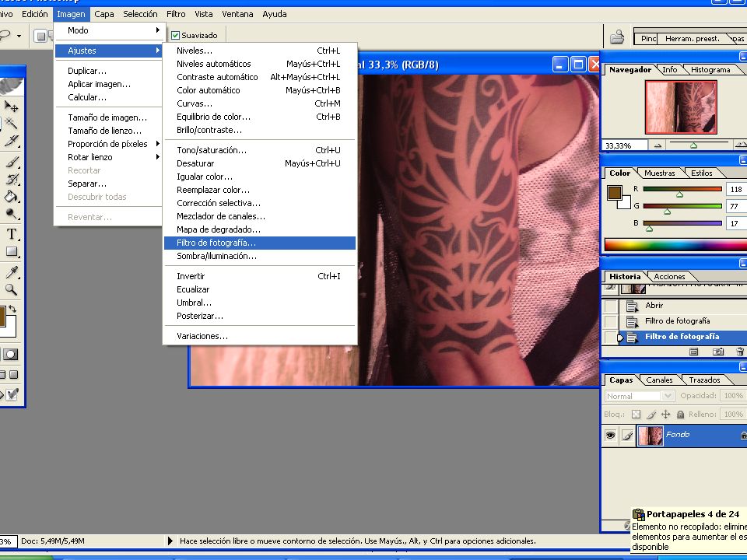This screenshot has height=560, width=747.
Task: Select the Dodge tool
Action: click(11, 215)
